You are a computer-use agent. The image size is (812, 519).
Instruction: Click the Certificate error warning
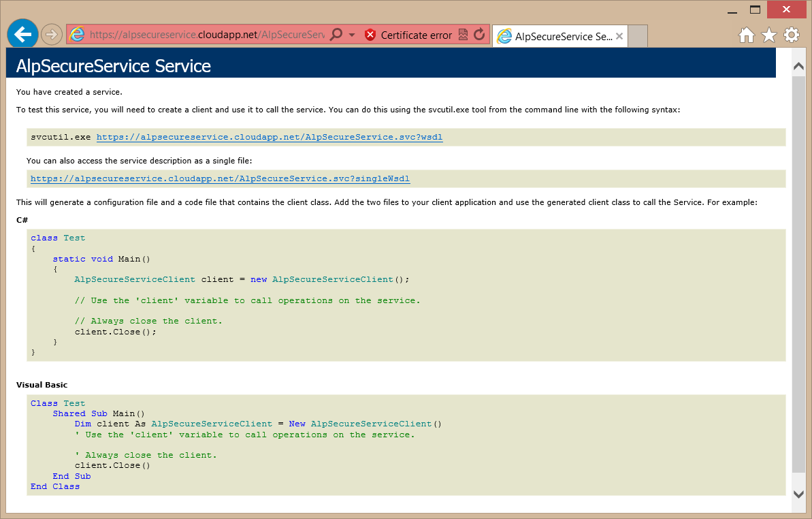[408, 35]
